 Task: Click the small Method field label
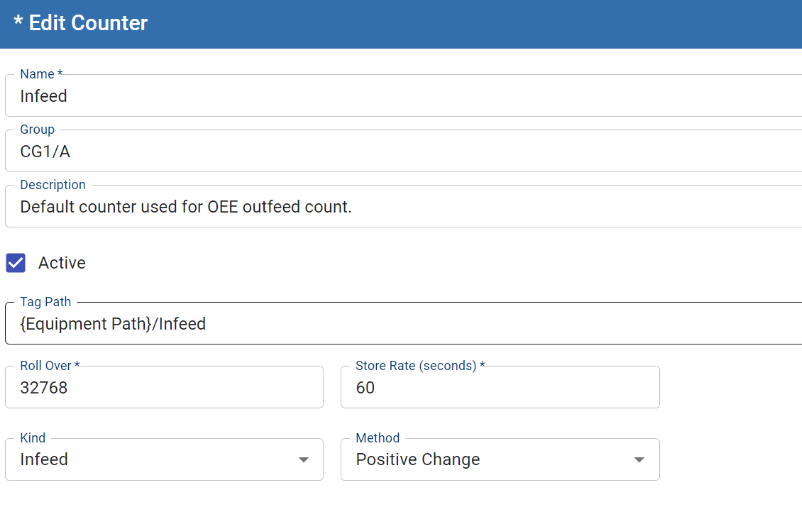click(378, 438)
